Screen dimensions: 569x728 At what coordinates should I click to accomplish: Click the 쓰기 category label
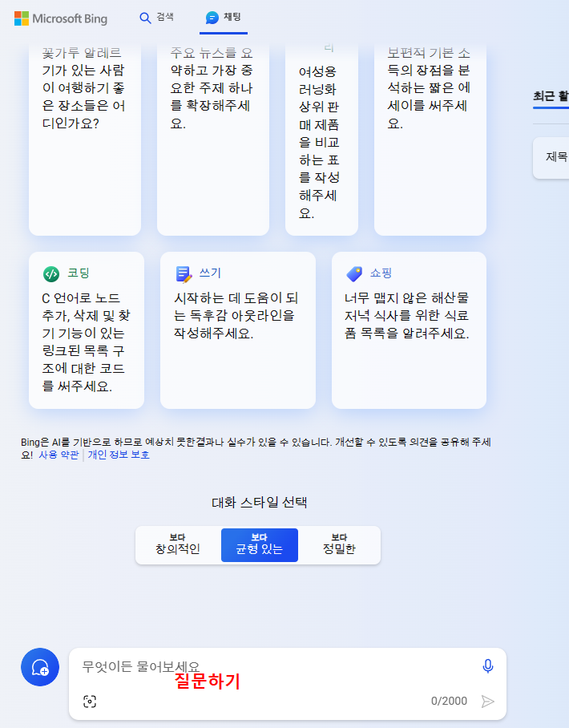pos(210,273)
